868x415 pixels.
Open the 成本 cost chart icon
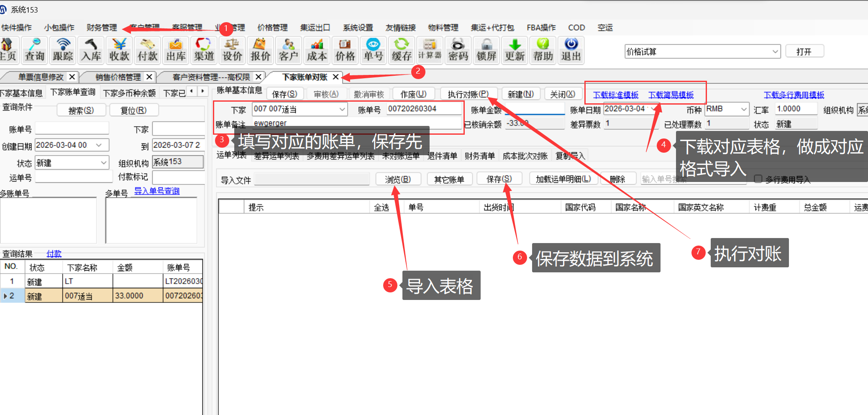click(317, 50)
